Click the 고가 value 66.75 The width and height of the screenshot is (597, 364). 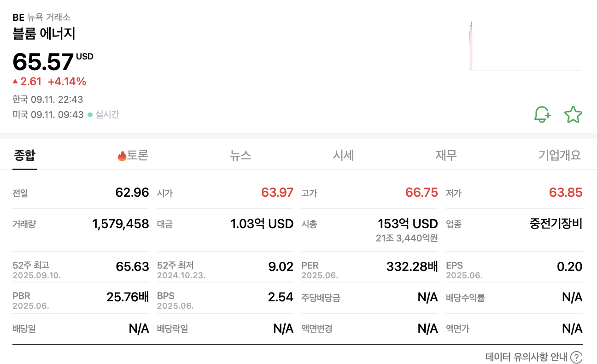[x=421, y=193]
